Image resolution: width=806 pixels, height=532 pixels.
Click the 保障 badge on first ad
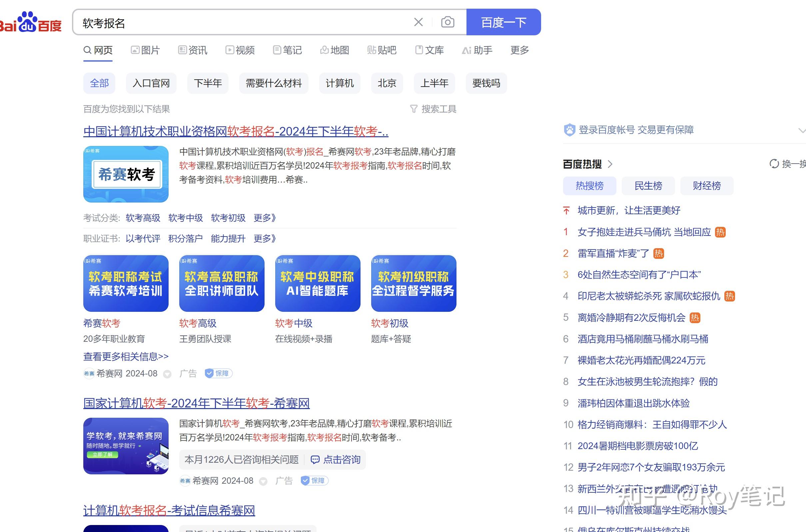coord(219,373)
